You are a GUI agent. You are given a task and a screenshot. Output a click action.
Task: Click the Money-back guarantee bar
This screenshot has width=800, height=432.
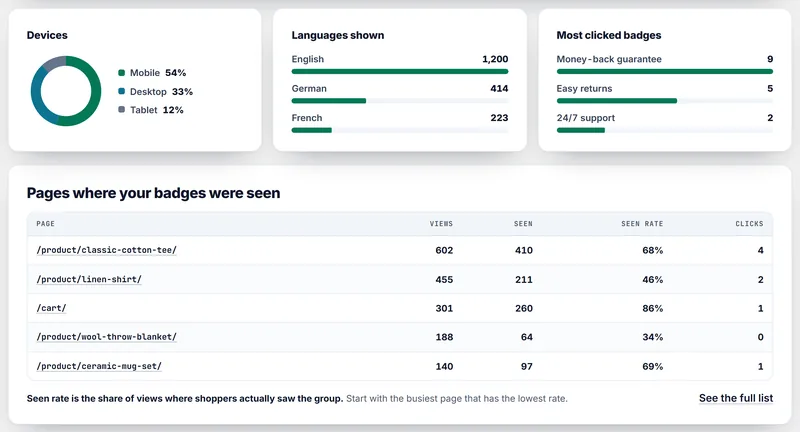point(664,71)
